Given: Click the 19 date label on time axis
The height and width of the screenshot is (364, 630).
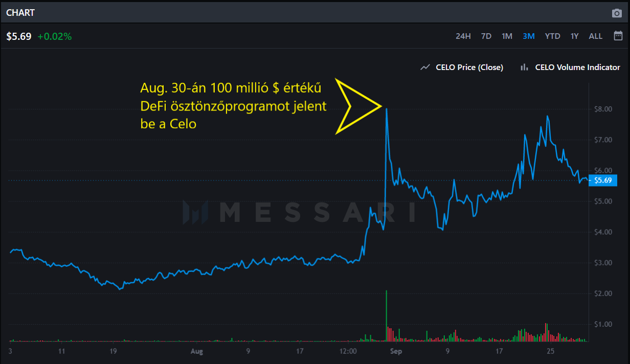Looking at the screenshot, I should tap(114, 351).
